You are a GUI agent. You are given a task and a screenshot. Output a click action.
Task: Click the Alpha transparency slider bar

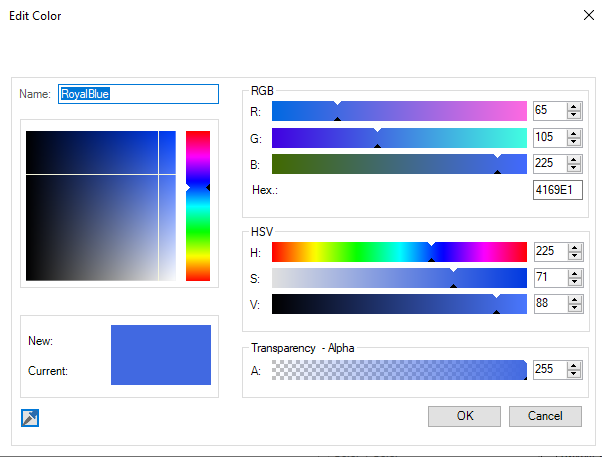pos(399,370)
